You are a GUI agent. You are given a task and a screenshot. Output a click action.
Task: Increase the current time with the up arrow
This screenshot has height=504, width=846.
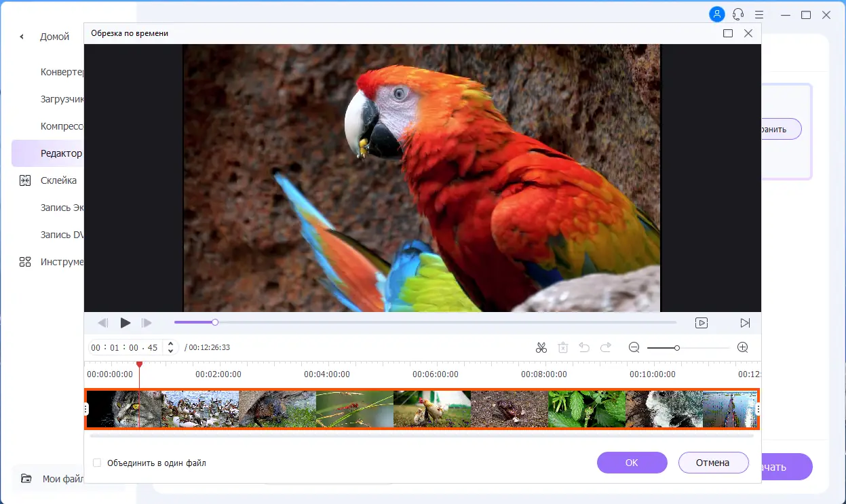[170, 344]
